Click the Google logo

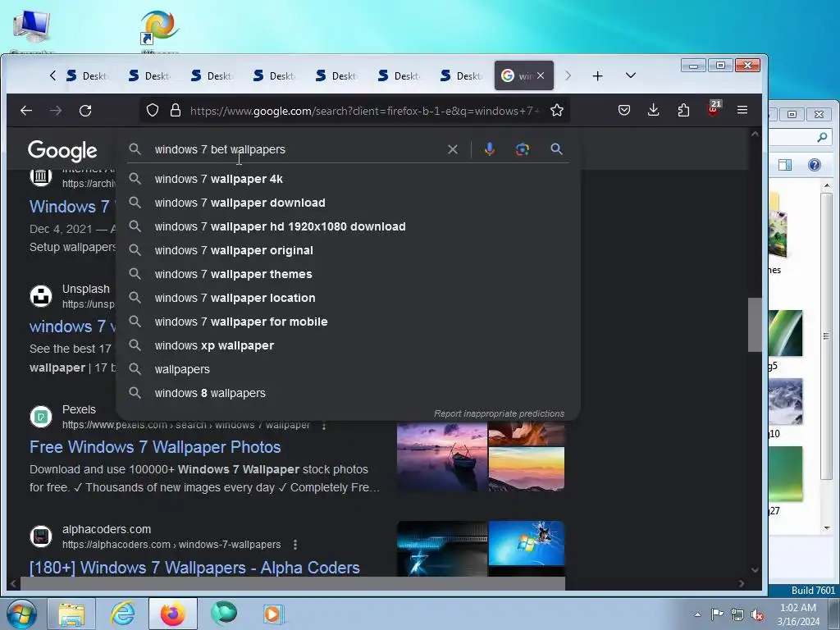[x=62, y=151]
